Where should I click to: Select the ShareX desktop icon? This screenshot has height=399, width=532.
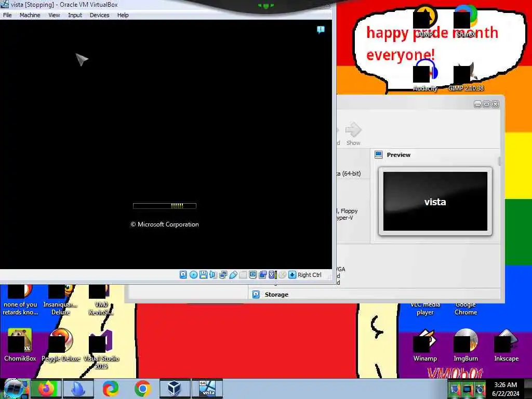coord(465,21)
